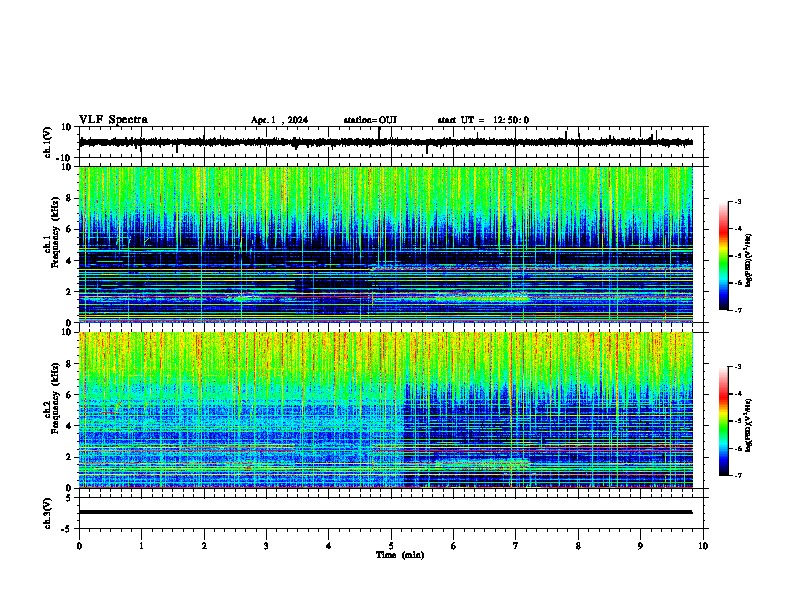
Task: Click time axis tick label "2"
Action: click(204, 546)
